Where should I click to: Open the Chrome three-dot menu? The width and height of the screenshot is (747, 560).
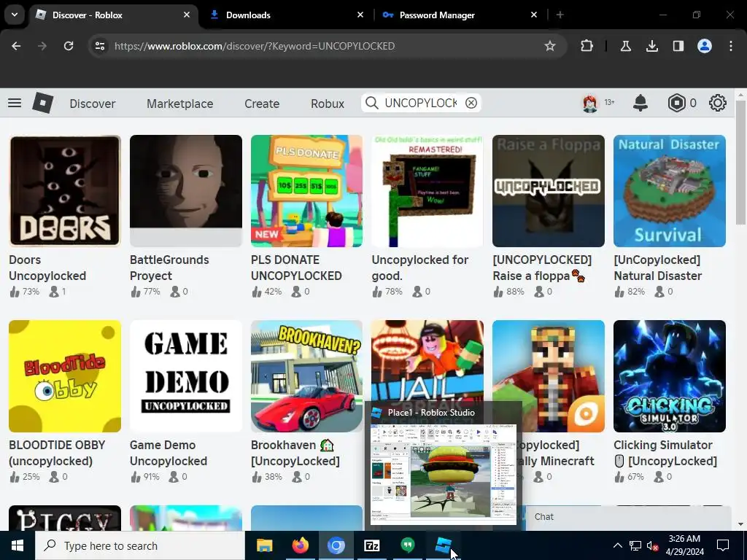click(731, 46)
